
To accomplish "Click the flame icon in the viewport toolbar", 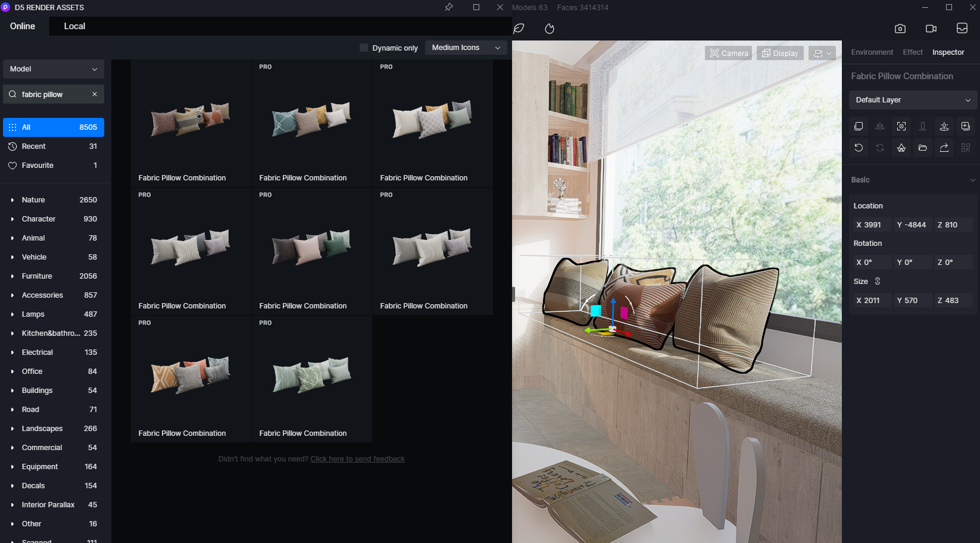I will click(550, 29).
